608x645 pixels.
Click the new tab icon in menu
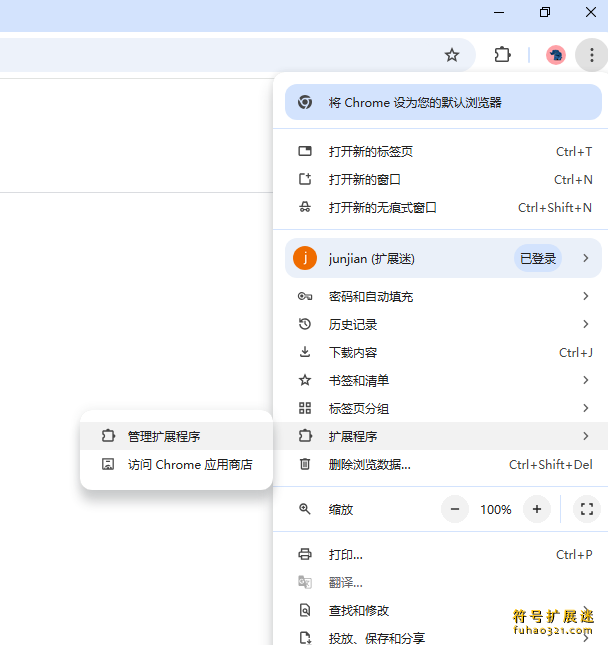(305, 151)
